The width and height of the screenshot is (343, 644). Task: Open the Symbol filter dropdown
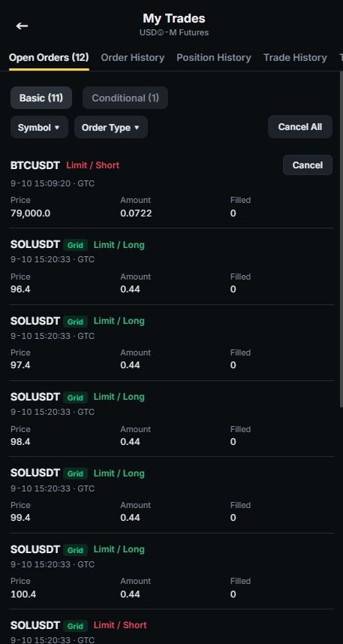click(39, 127)
